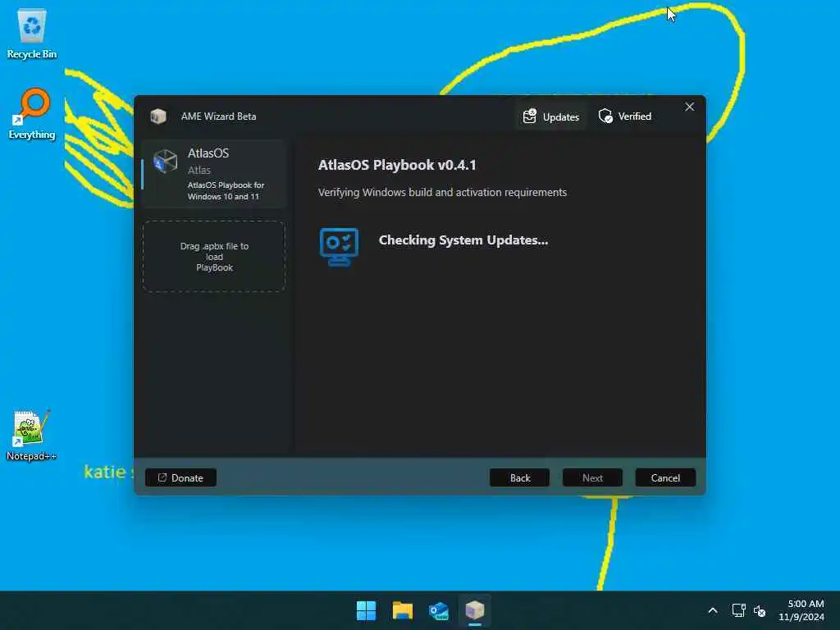Close the AME Wizard Beta window
This screenshot has width=840, height=630.
click(689, 107)
